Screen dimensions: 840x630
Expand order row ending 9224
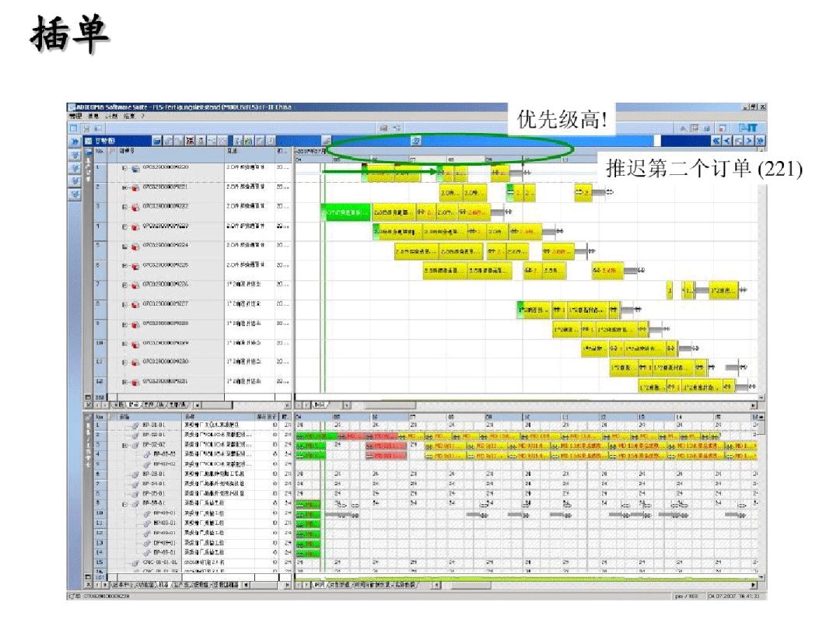click(124, 247)
